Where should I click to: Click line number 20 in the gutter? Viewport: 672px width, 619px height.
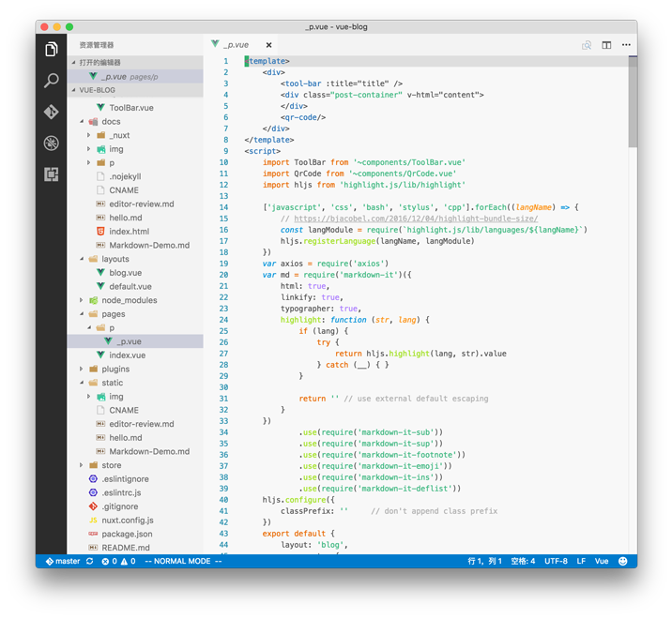[223, 275]
